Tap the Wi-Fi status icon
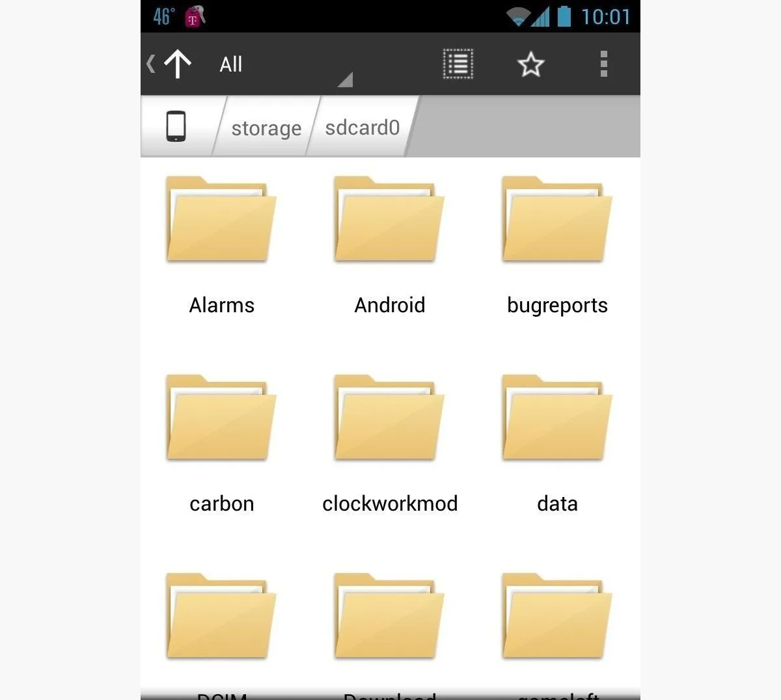Image resolution: width=781 pixels, height=700 pixels. click(519, 16)
